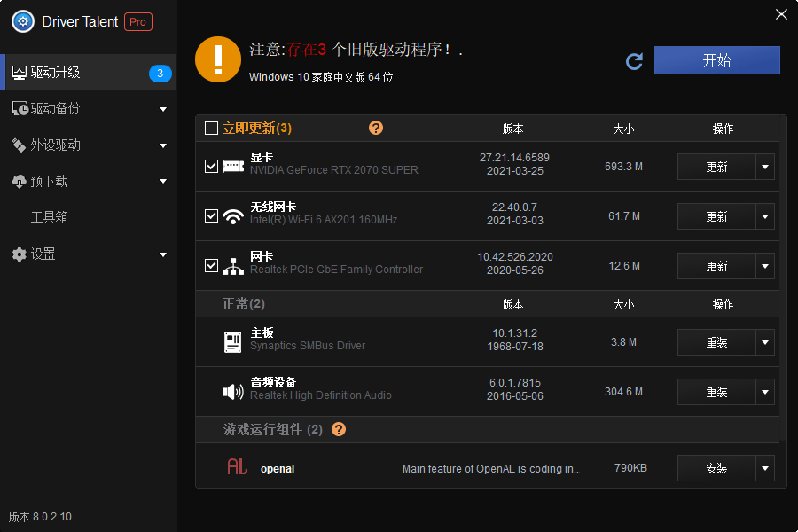Click the Pro badge next to Driver Talent
The image size is (798, 532).
click(x=137, y=21)
